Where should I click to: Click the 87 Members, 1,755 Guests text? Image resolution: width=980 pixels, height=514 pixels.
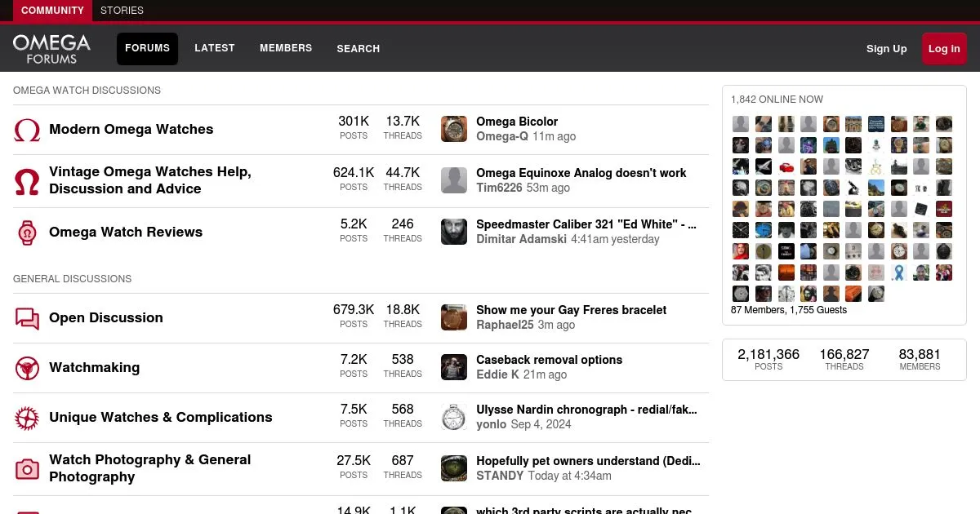[x=789, y=310]
